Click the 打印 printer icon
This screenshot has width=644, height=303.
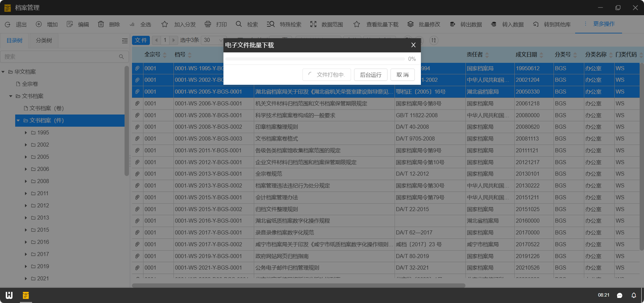pyautogui.click(x=208, y=24)
